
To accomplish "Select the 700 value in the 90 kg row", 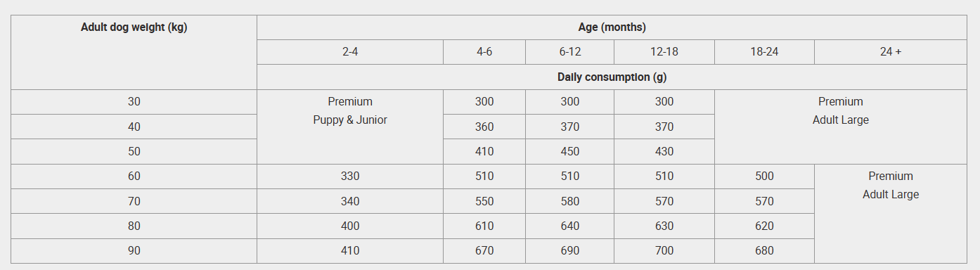I will [x=664, y=251].
